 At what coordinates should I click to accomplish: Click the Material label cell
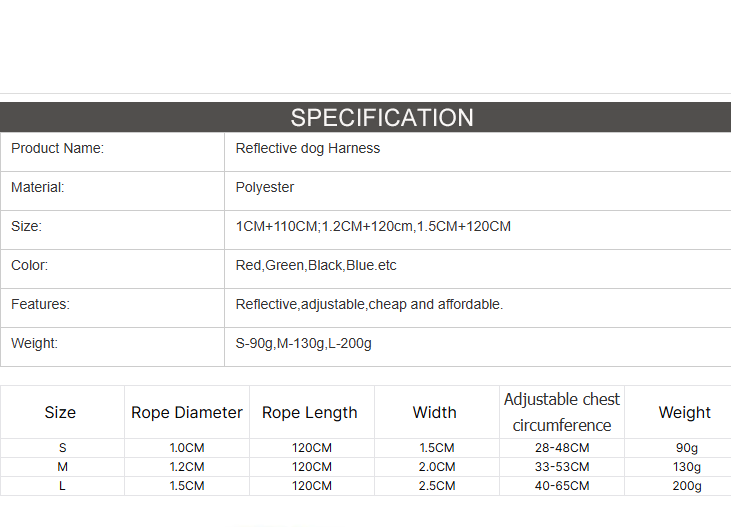click(x=112, y=191)
